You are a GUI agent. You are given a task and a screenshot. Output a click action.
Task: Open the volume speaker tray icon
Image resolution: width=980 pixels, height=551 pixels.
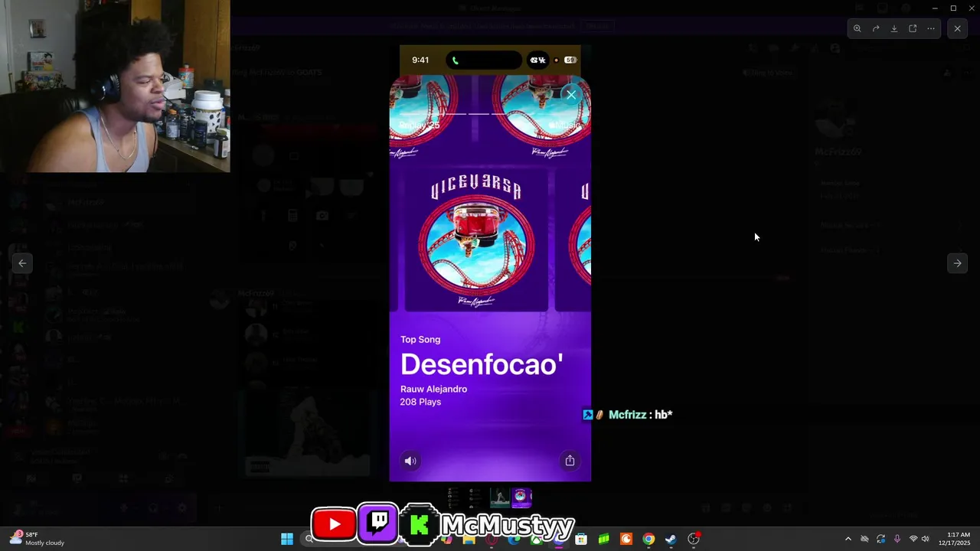coord(925,539)
